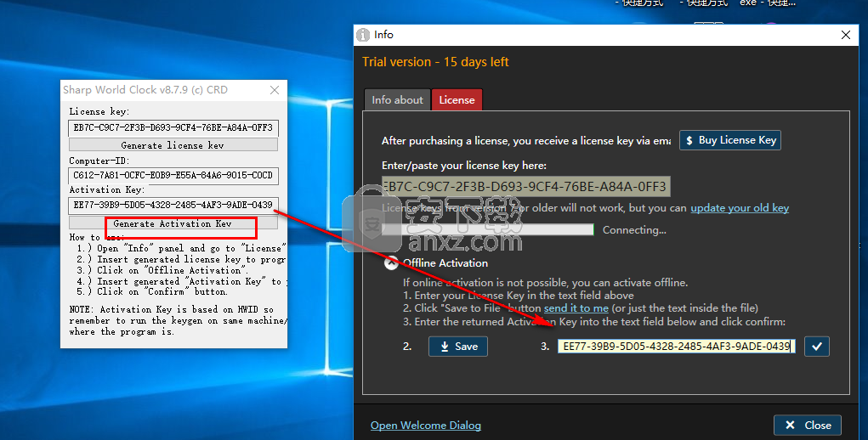Close the Sharp World Clock keygen window
This screenshot has width=868, height=440.
[x=275, y=90]
